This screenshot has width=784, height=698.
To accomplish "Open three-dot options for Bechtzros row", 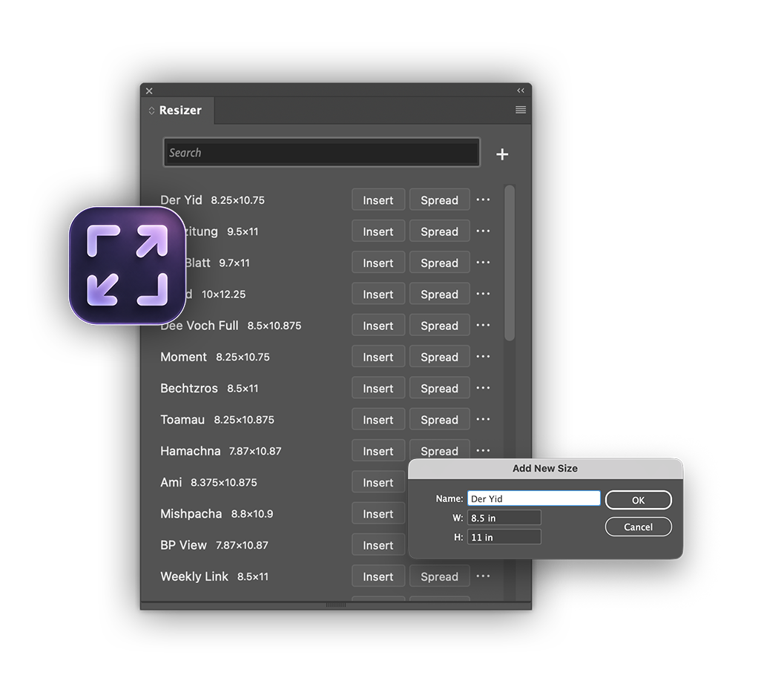I will point(483,388).
